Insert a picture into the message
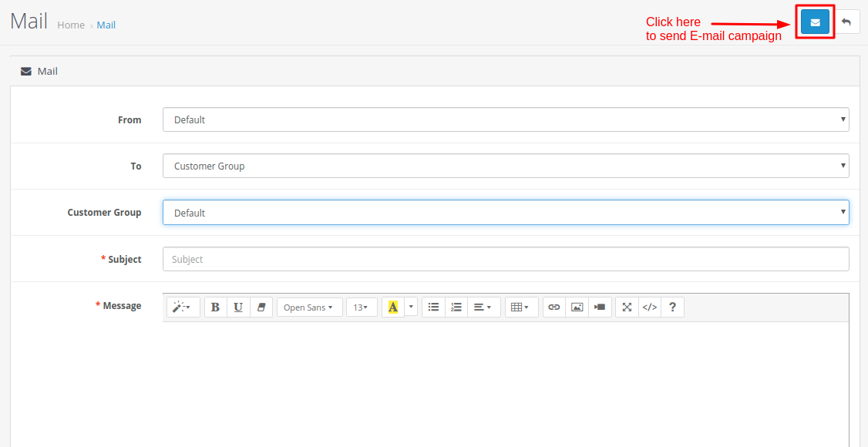The image size is (868, 447). pyautogui.click(x=577, y=307)
